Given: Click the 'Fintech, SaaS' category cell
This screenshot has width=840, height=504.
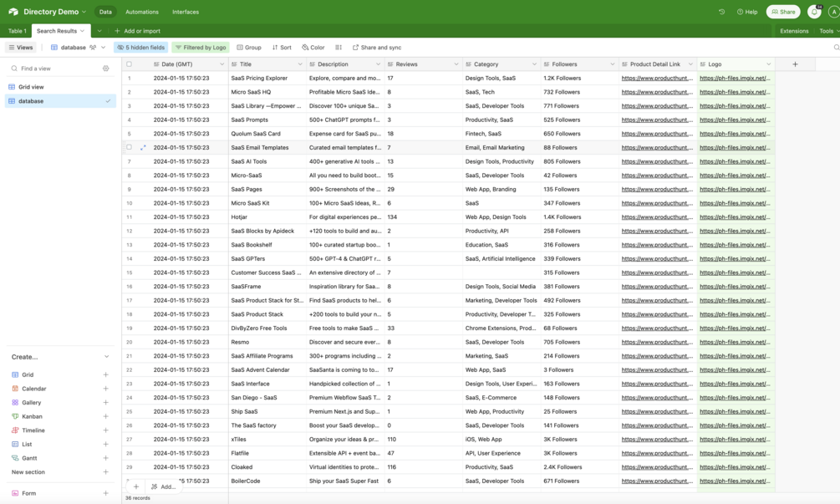Looking at the screenshot, I should (x=501, y=134).
